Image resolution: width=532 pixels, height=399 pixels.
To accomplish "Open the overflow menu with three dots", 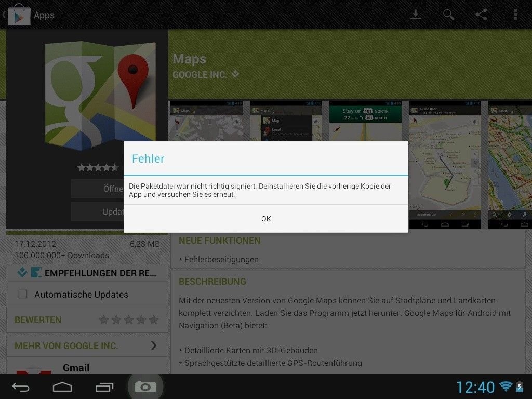I will 515,15.
